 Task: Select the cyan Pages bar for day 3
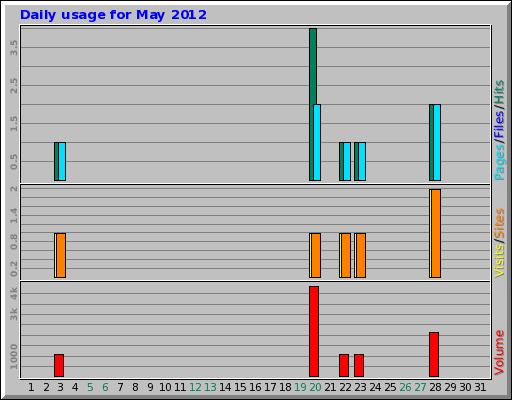(62, 162)
